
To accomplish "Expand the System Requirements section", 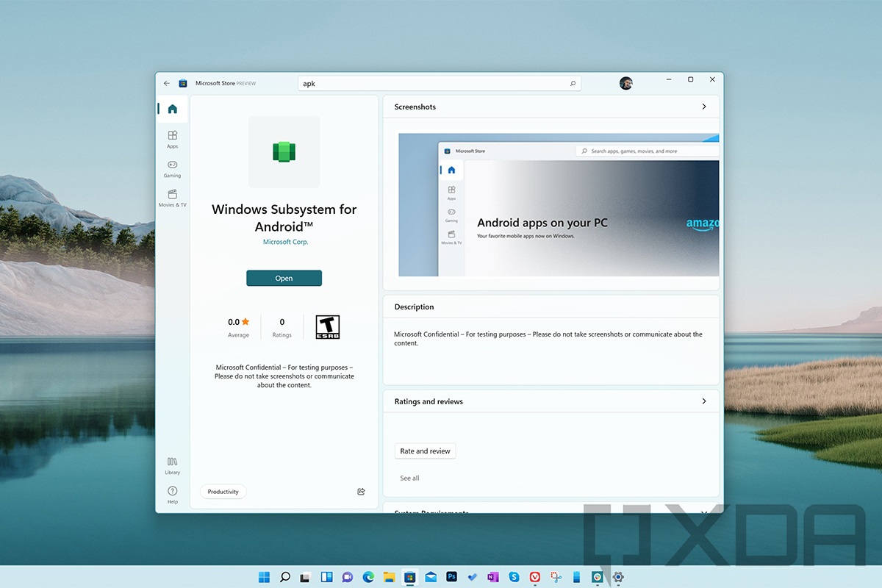I will point(703,513).
